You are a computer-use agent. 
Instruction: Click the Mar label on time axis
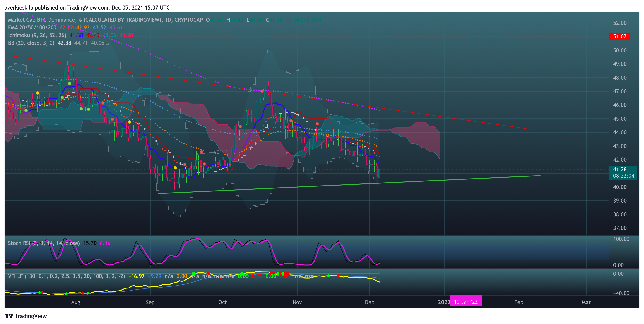click(586, 302)
